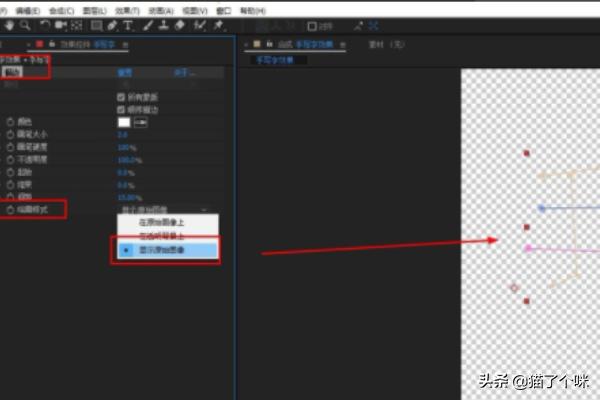
Task: Select the Eraser tool
Action: [180, 26]
